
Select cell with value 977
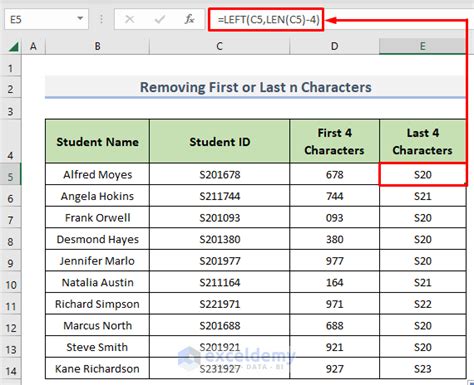pyautogui.click(x=335, y=261)
